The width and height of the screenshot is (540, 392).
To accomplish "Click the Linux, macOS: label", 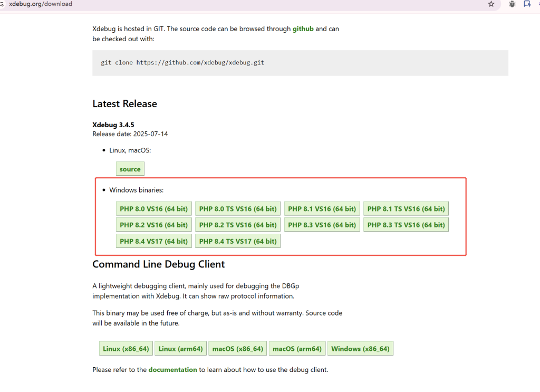I will 130,150.
